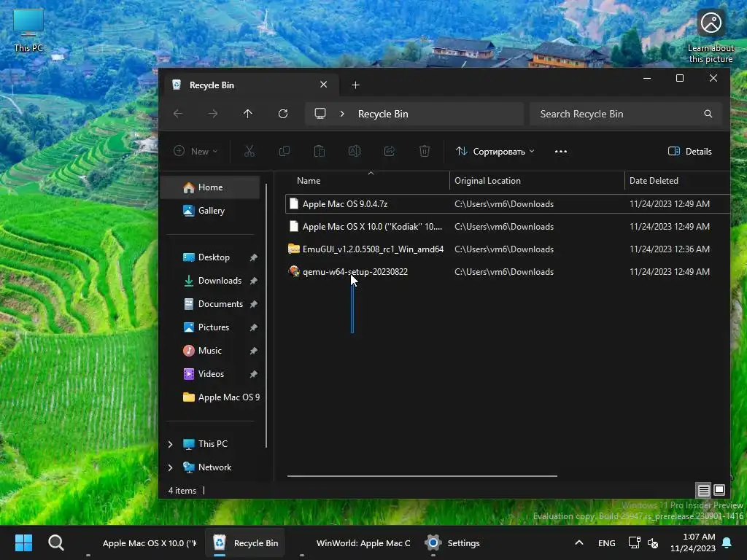Open Apple Mac OS 9 folder in sidebar
747x560 pixels.
[222, 397]
